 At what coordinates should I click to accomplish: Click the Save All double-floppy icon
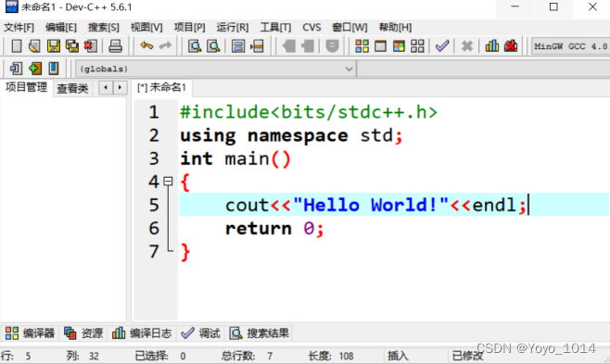(72, 46)
